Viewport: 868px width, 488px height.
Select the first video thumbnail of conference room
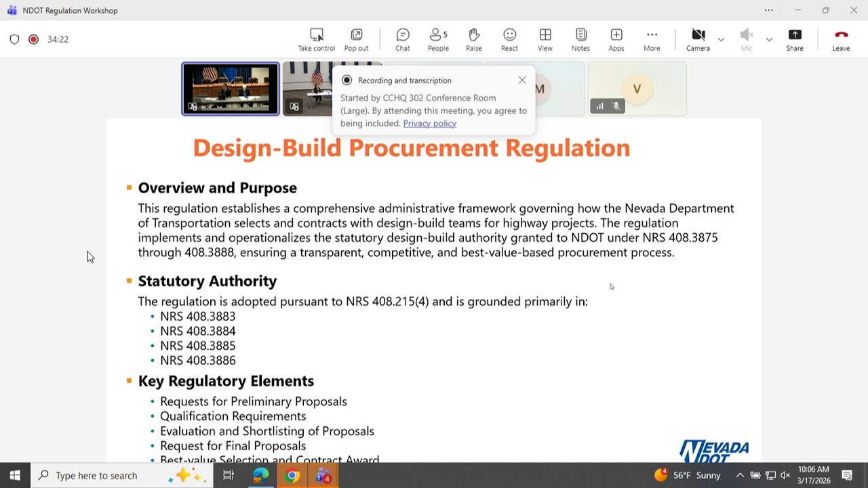tap(231, 89)
